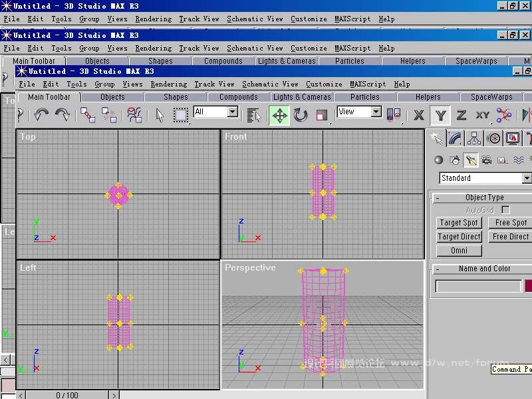Switch to Compounds tab in front window
This screenshot has width=532, height=399.
pos(239,97)
